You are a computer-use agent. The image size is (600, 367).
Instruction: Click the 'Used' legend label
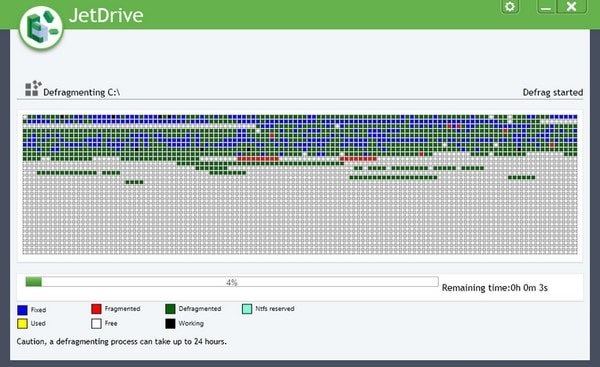(38, 324)
